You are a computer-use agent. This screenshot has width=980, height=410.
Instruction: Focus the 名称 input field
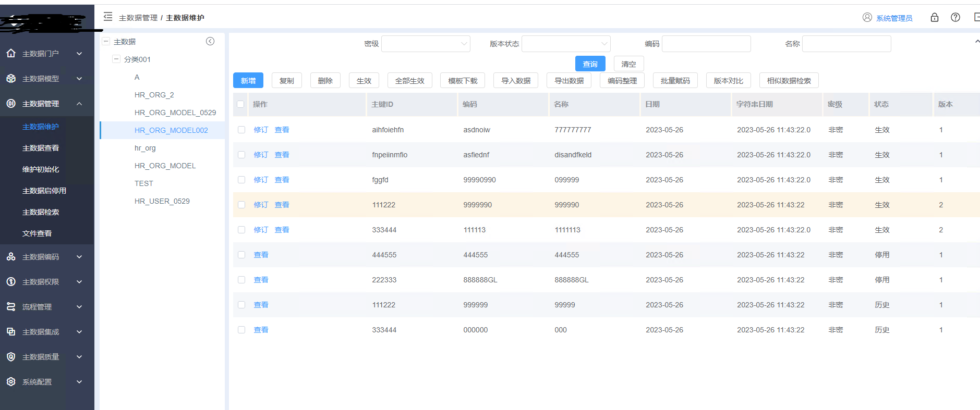coord(846,44)
